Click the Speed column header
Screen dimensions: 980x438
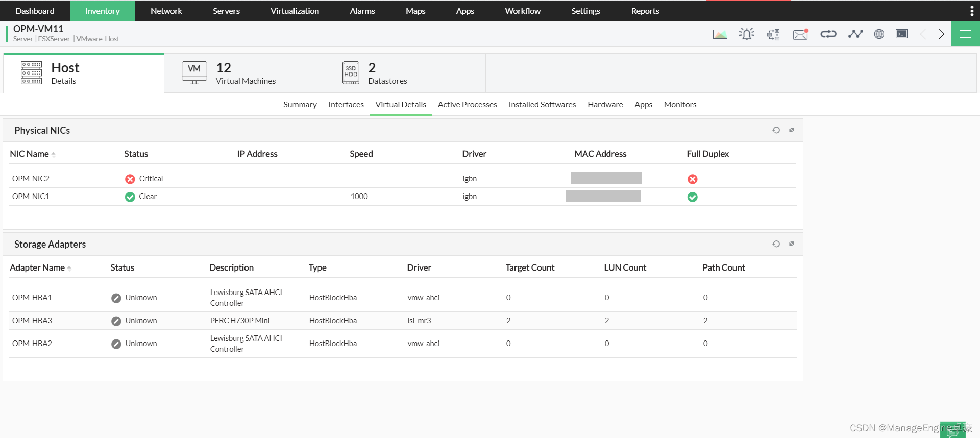[x=361, y=154]
